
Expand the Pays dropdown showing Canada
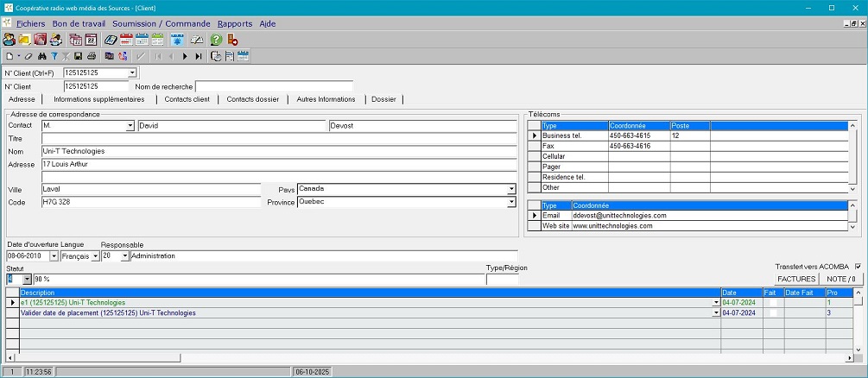(511, 189)
